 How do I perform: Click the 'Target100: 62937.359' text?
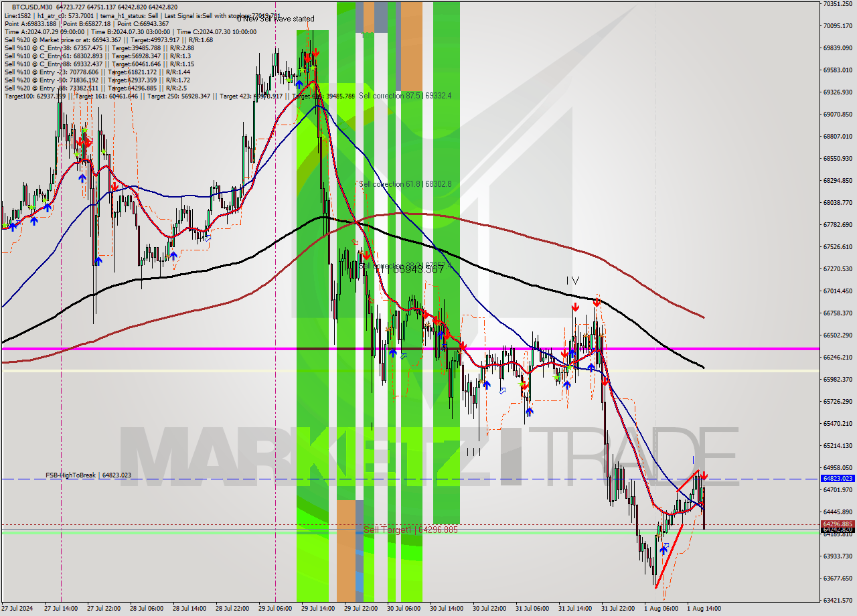35,96
